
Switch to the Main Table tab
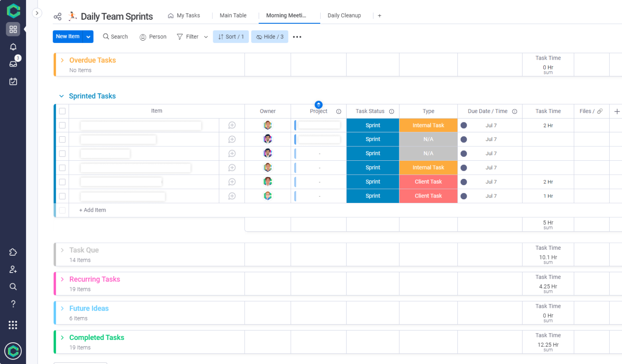233,15
